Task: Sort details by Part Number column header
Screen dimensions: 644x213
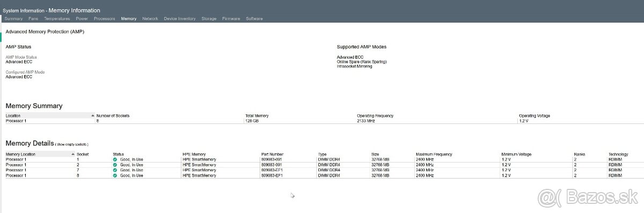Action: [272, 154]
